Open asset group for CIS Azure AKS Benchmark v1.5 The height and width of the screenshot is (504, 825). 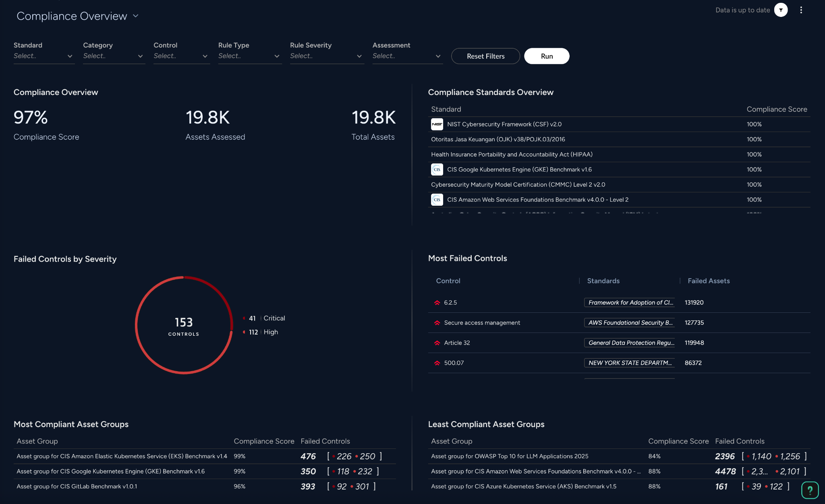click(524, 487)
